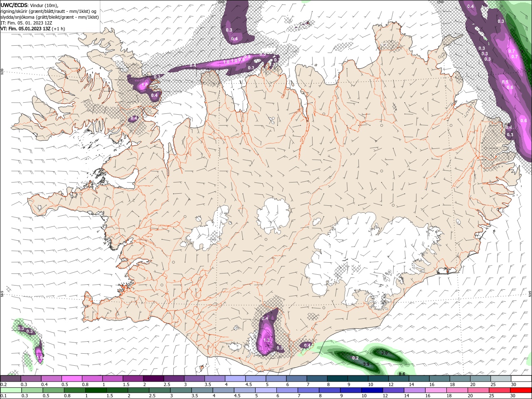Select the lavender 4.5 swatch in snow scale

(x=255, y=378)
